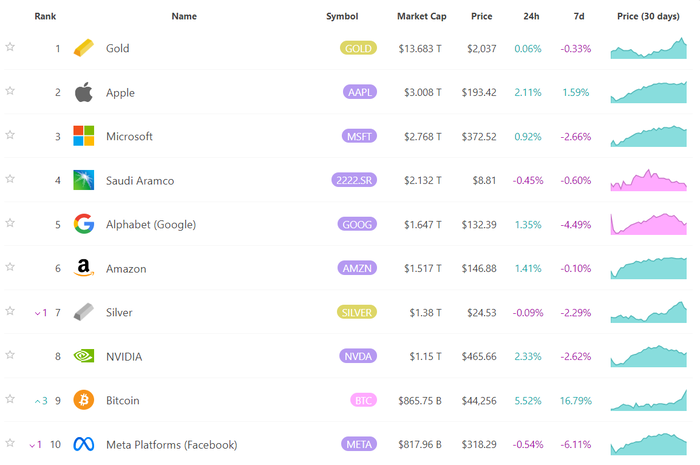Open the Gold asset name
This screenshot has height=465, width=700.
[x=117, y=48]
